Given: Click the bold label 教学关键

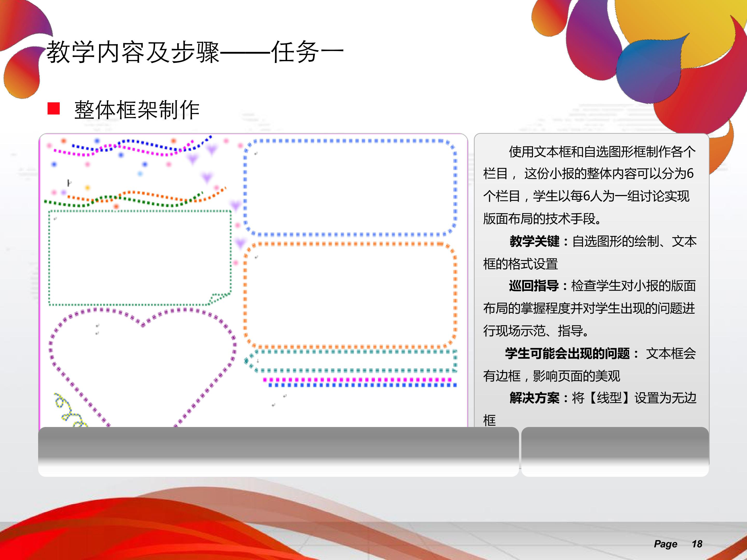Looking at the screenshot, I should pos(535,241).
